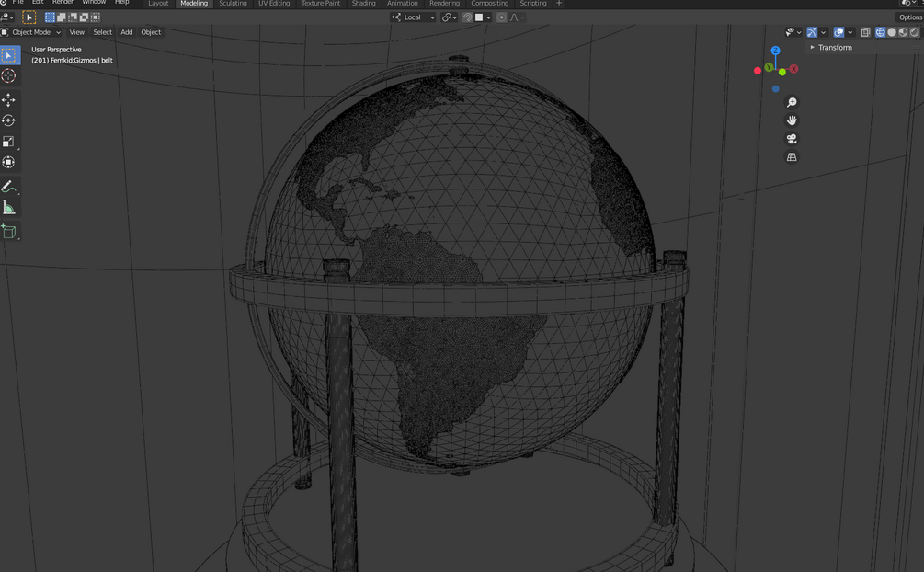Choose the Measure ruler tool
The height and width of the screenshot is (572, 924).
9,208
